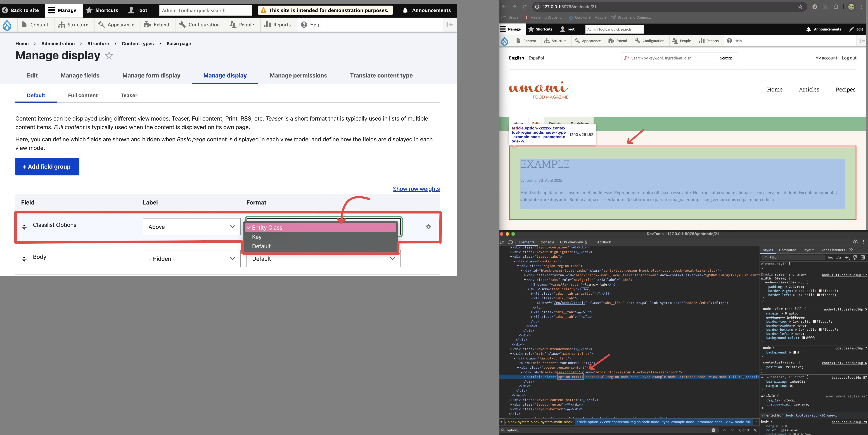Viewport: 868px width, 435px height.
Task: Click the star icon beside Manage display
Action: 109,55
